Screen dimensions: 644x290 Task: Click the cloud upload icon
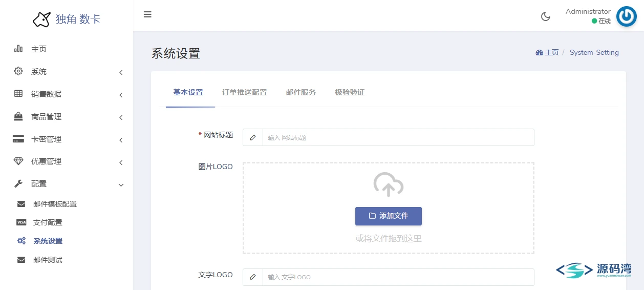pyautogui.click(x=389, y=185)
